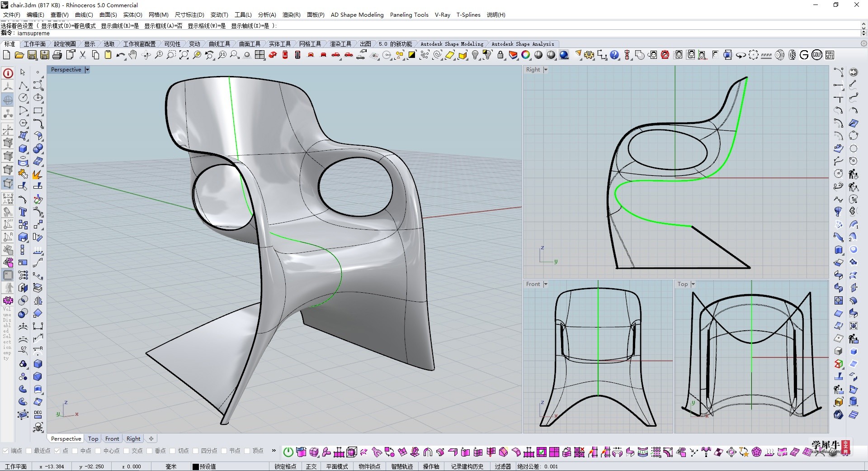The image size is (868, 471).
Task: Click the skull icon at sidebar bottom
Action: coord(38,427)
